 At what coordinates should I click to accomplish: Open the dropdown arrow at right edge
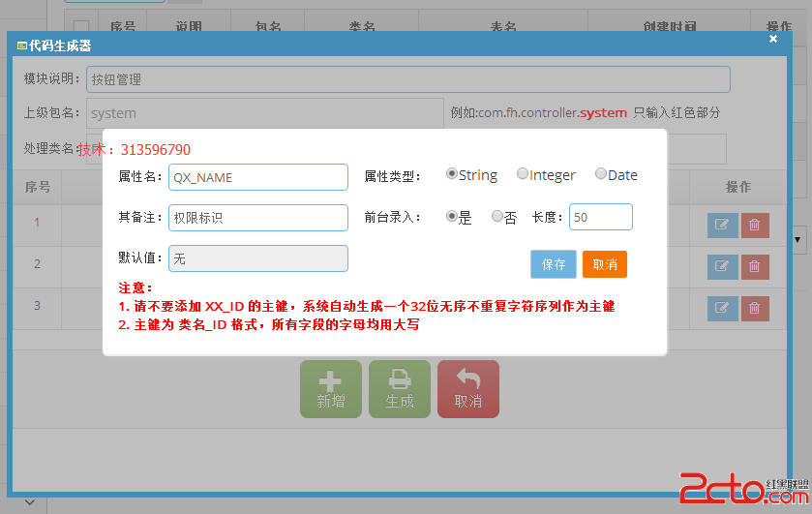coord(797,239)
